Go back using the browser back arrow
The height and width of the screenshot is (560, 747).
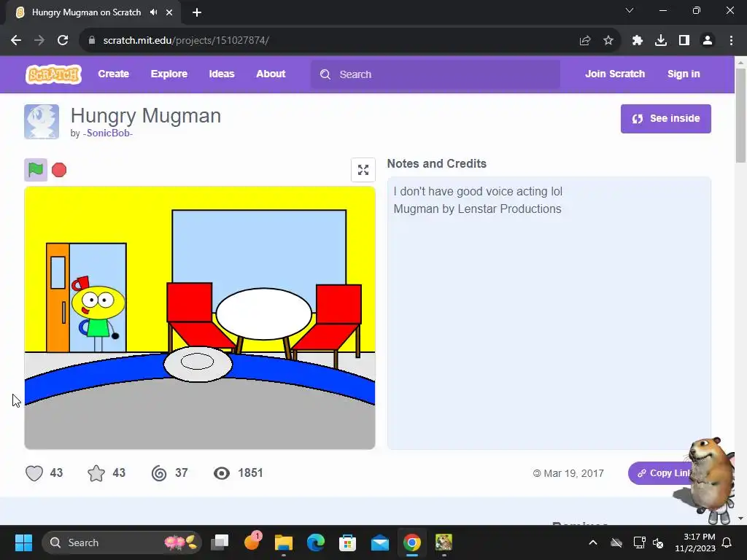tap(16, 41)
